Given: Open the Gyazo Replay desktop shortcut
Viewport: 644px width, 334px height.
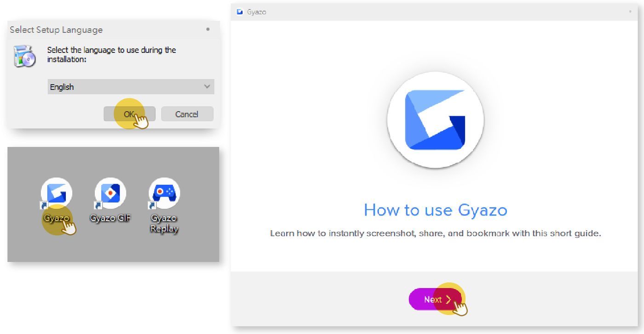Looking at the screenshot, I should [164, 206].
